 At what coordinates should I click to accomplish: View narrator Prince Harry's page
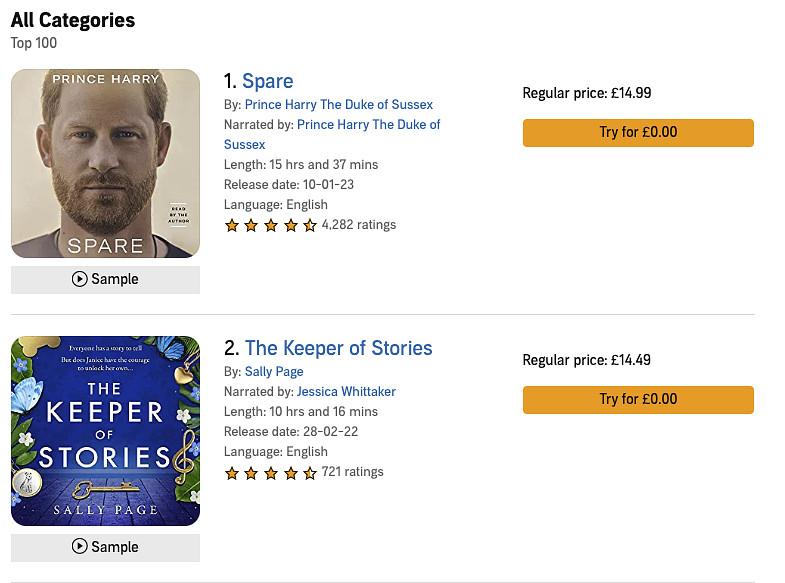click(369, 125)
